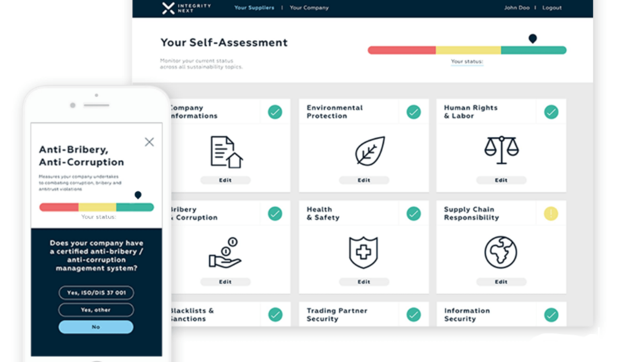The height and width of the screenshot is (362, 644).
Task: Click the 'Your status:' label under desktop bar
Action: [467, 62]
